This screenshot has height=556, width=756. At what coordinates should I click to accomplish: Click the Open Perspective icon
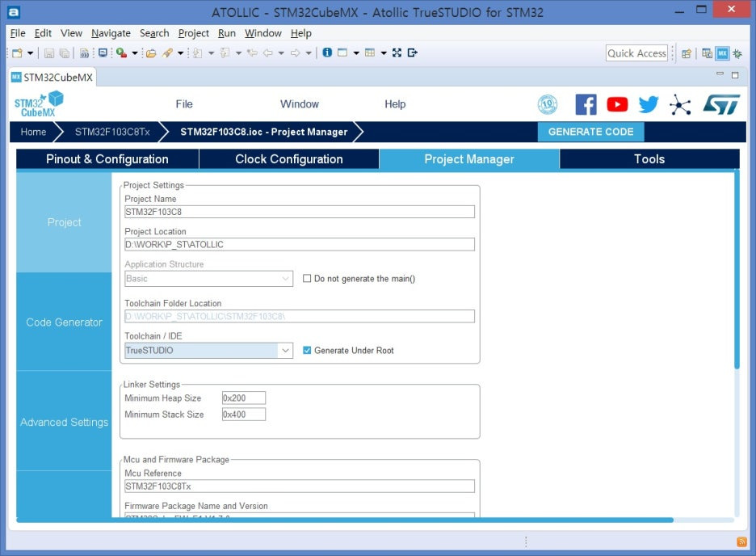pyautogui.click(x=687, y=53)
